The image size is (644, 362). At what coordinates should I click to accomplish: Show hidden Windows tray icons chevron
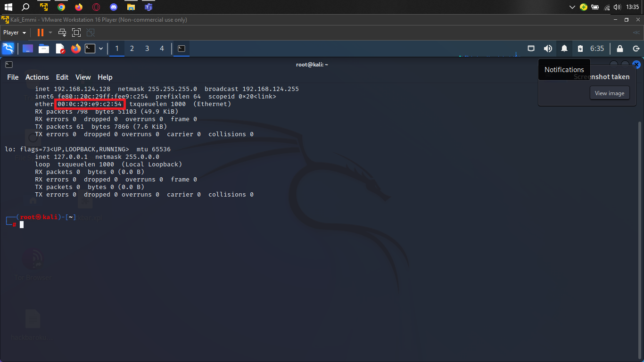(x=572, y=7)
